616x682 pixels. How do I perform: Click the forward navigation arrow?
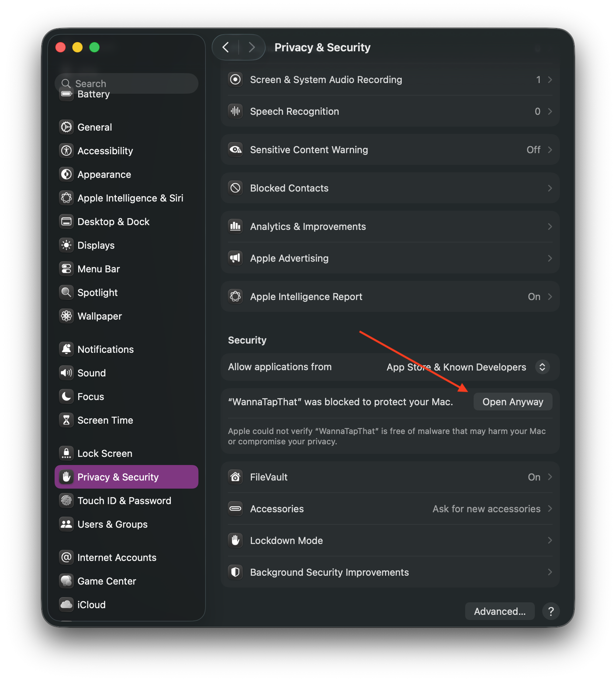252,47
